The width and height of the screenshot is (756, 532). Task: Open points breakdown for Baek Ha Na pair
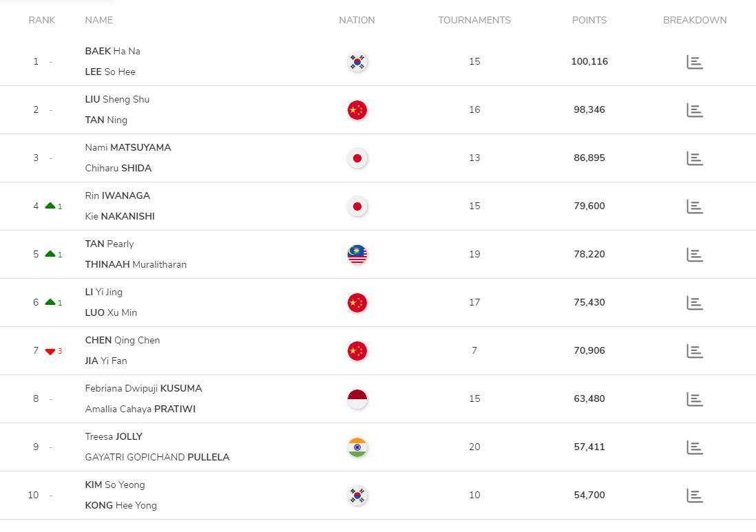coord(695,62)
